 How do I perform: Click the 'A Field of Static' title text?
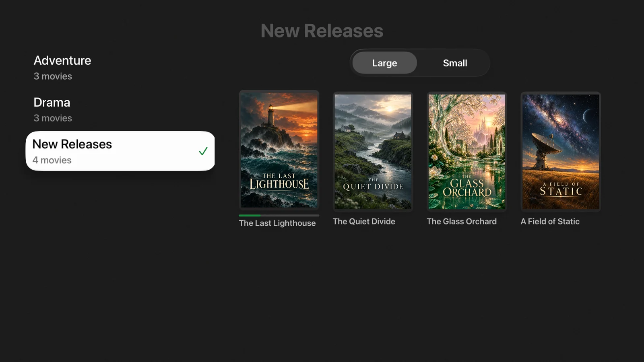550,222
